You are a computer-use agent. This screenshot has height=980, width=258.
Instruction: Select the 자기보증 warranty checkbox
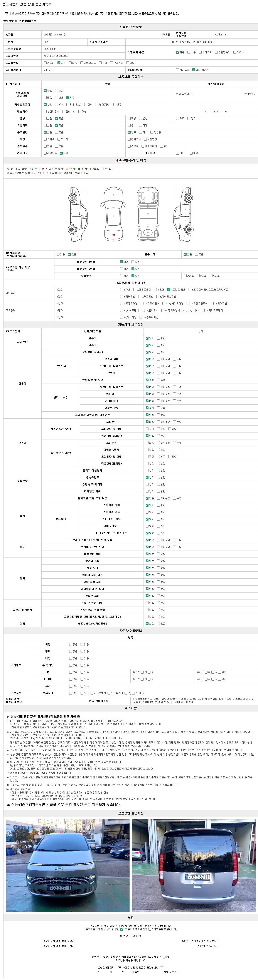tap(177, 70)
